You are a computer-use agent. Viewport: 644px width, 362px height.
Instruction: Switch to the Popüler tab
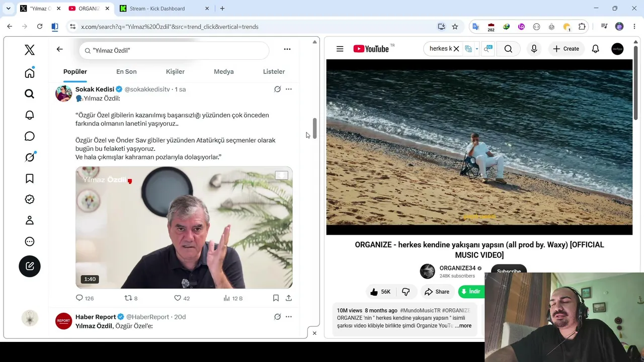tap(75, 71)
